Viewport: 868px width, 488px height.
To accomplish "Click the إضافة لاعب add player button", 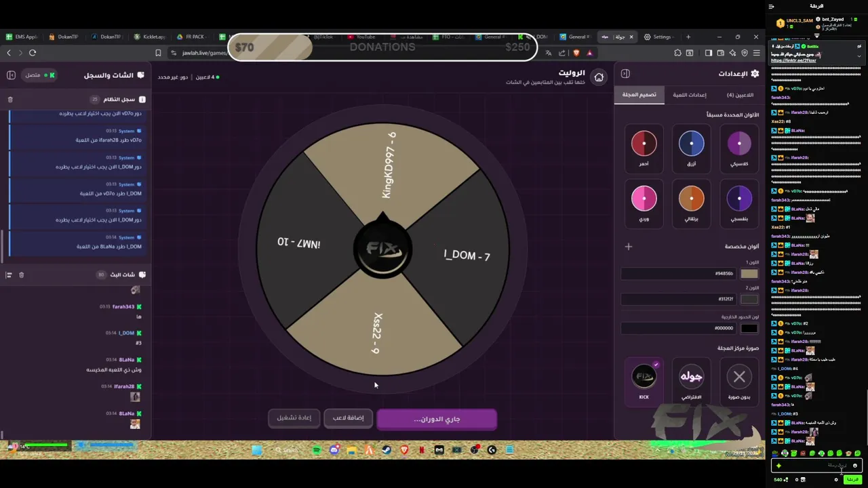I will click(348, 418).
